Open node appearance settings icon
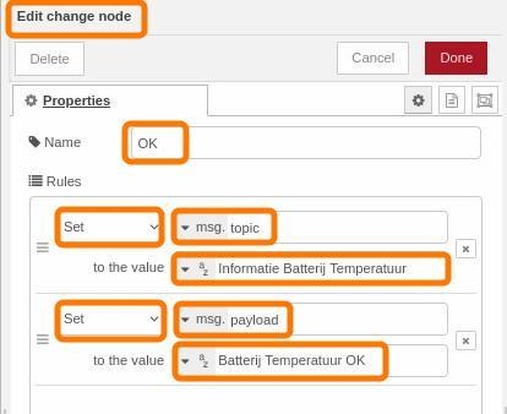 click(x=485, y=100)
